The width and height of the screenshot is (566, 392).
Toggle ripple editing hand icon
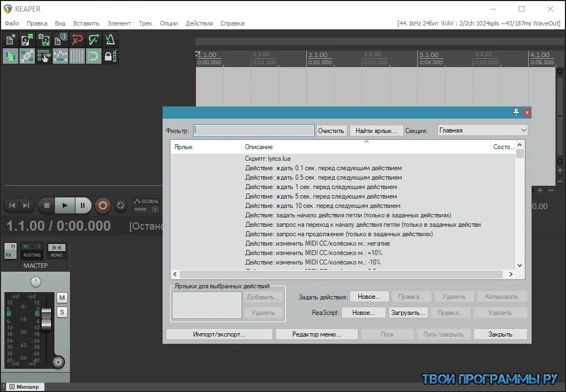(44, 56)
